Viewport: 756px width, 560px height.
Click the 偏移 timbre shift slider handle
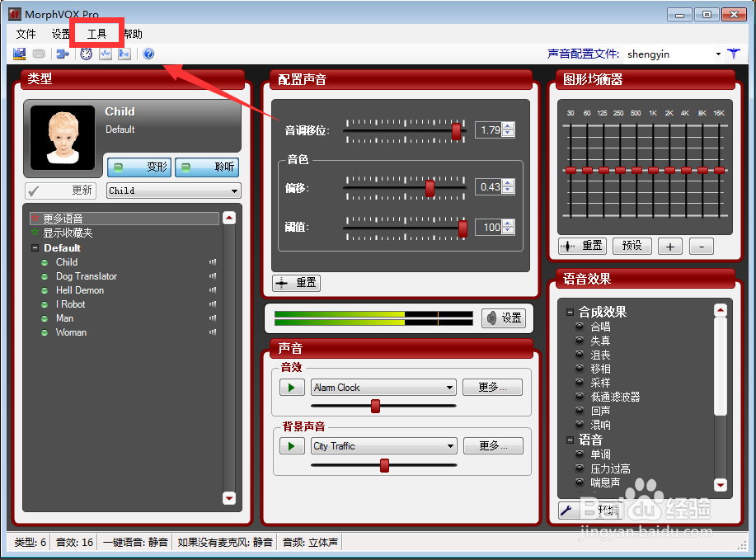click(430, 188)
